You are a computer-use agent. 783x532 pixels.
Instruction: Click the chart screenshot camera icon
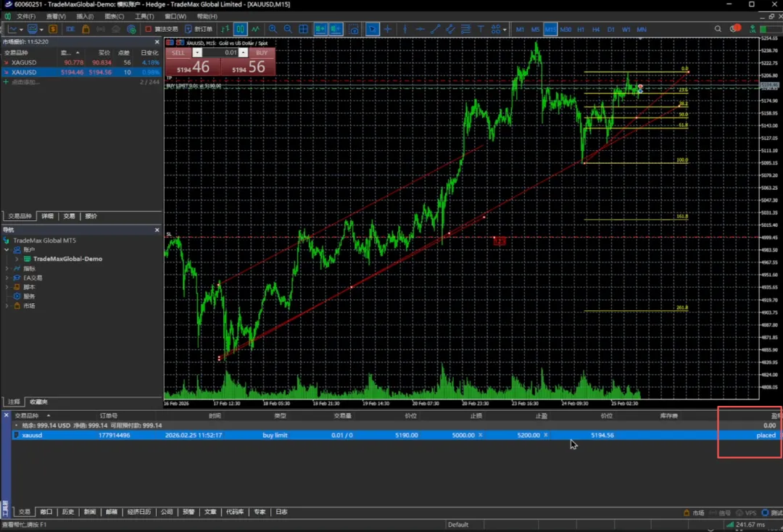(354, 30)
